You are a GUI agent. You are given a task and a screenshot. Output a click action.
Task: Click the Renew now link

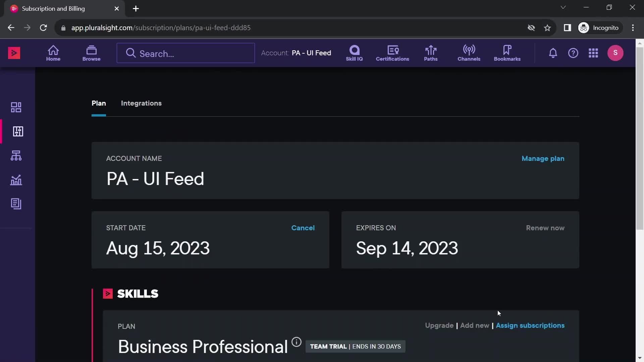click(545, 228)
